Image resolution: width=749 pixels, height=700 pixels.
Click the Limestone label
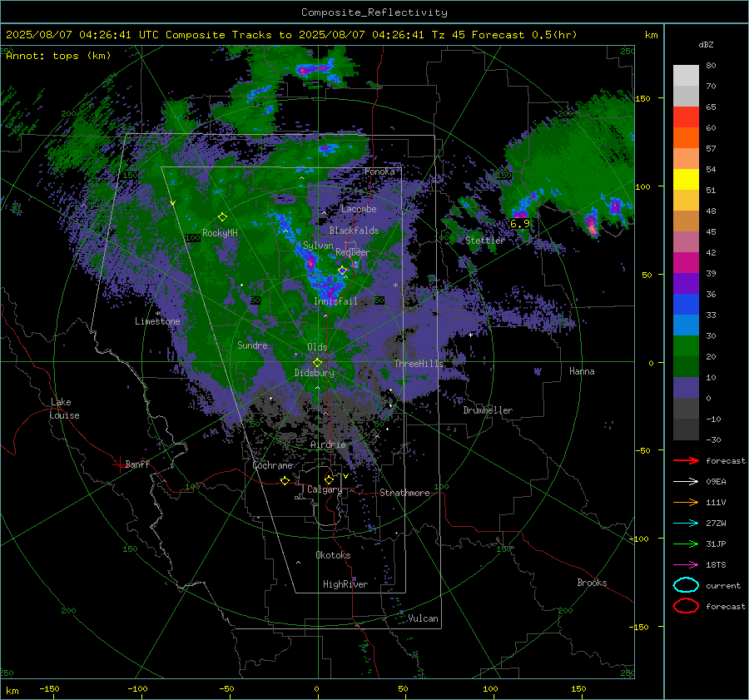coord(157,321)
